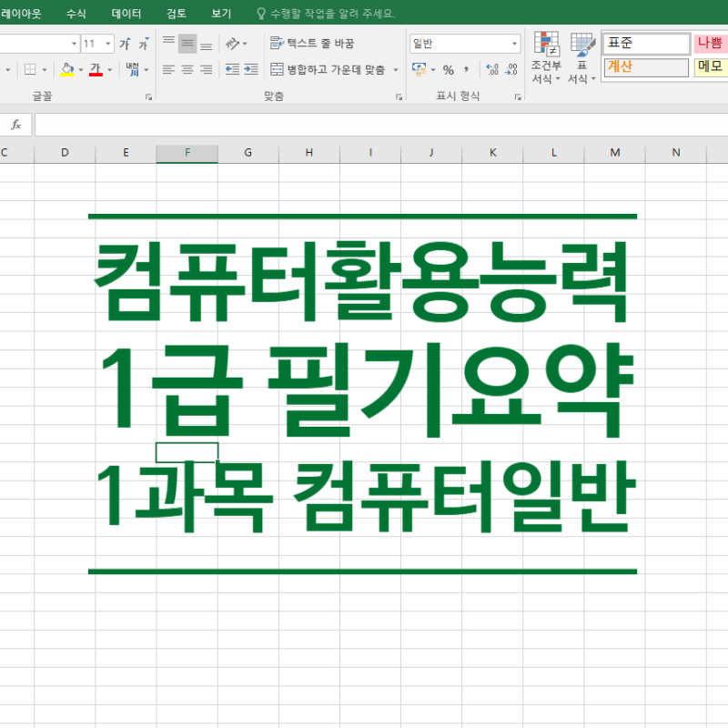This screenshot has height=728, width=728.
Task: Expand merge and center dropdown arrow
Action: (396, 70)
